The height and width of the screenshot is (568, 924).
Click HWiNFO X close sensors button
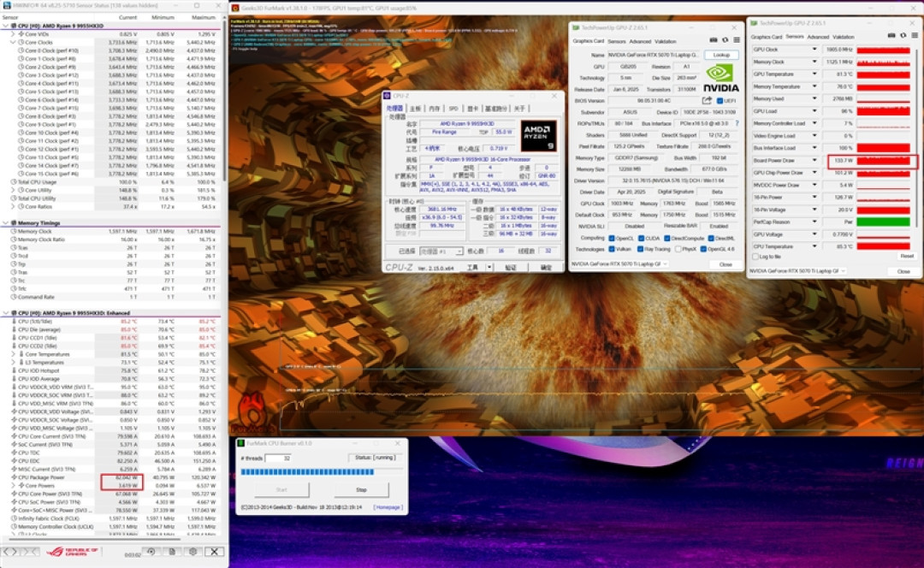click(215, 552)
